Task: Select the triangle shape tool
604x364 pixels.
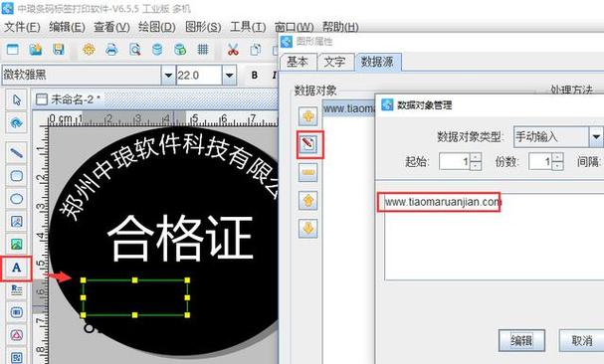Action: (16, 335)
